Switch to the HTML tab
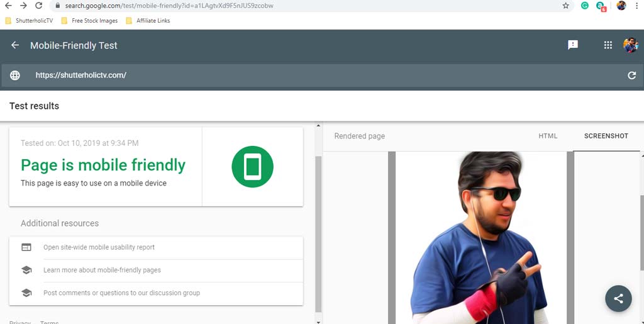Image resolution: width=644 pixels, height=324 pixels. (548, 136)
